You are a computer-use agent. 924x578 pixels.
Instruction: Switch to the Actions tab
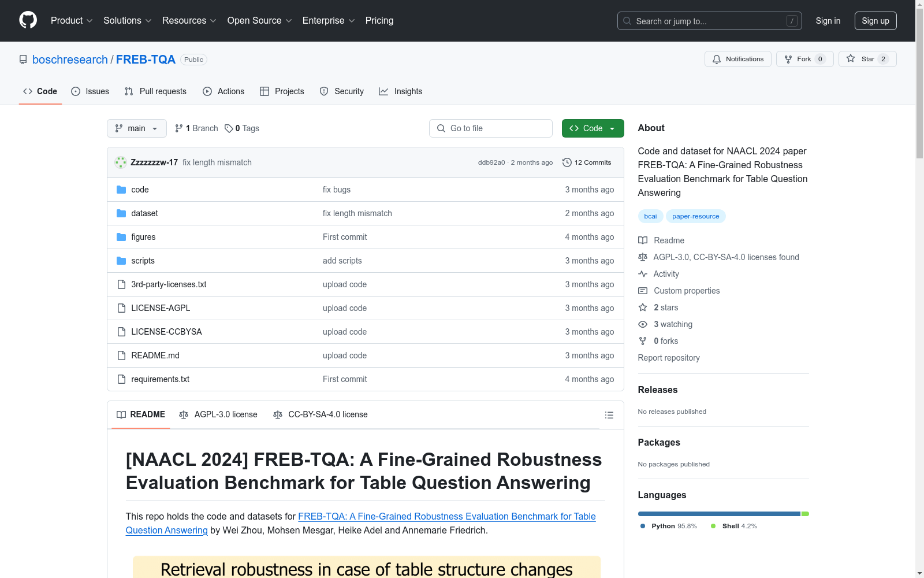(x=223, y=91)
